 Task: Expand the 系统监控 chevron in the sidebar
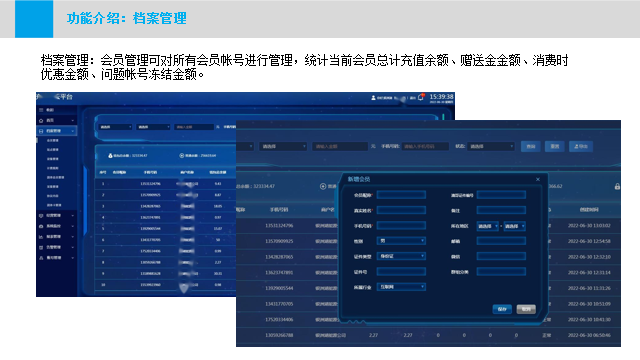pos(73,226)
